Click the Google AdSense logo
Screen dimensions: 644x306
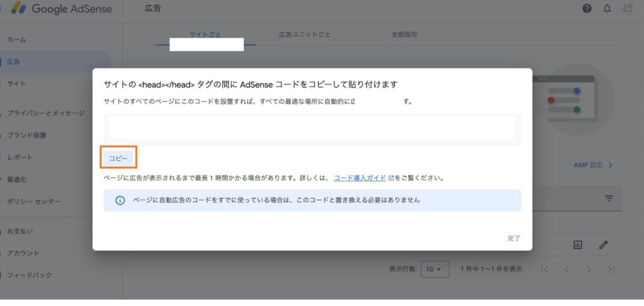(x=62, y=9)
